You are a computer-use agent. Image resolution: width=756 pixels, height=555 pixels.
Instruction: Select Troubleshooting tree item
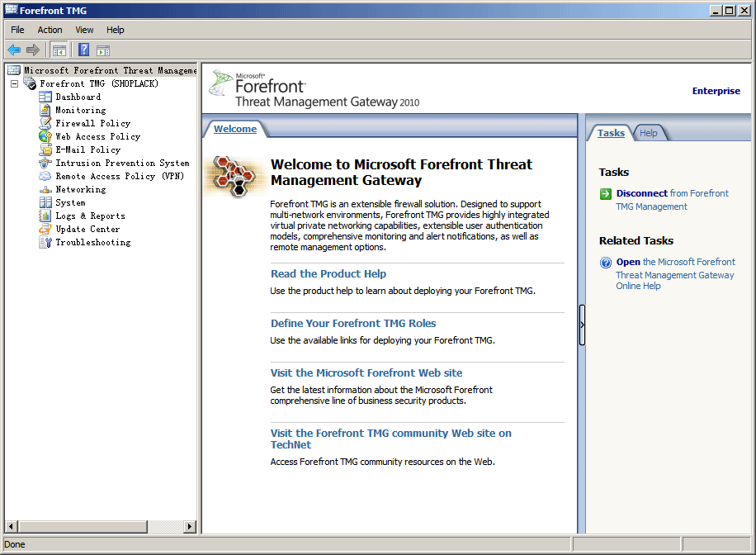[93, 242]
